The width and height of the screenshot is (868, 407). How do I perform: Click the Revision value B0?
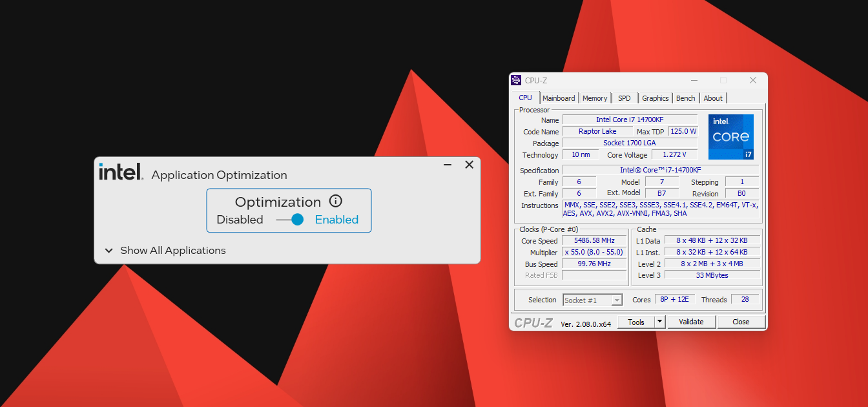tap(741, 193)
